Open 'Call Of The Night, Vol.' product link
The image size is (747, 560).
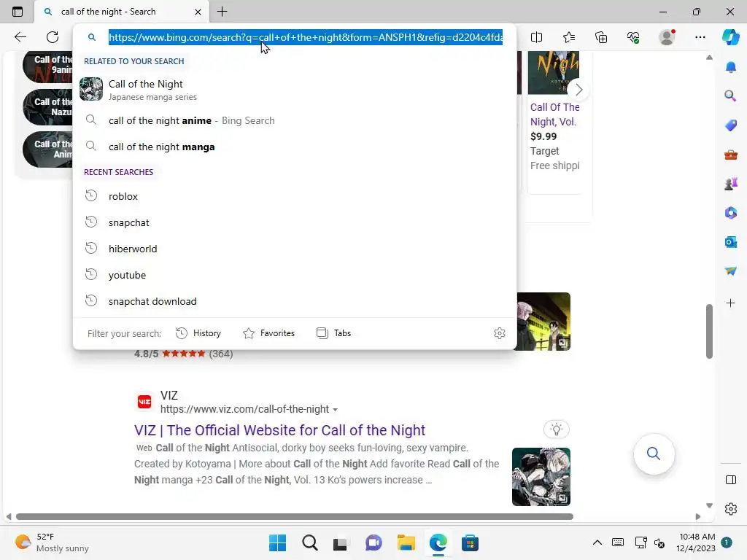[x=555, y=114]
